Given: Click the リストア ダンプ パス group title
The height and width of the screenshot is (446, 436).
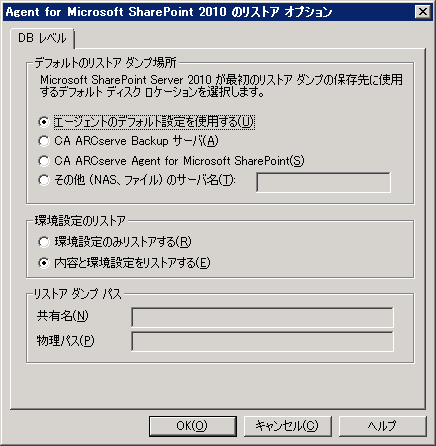Looking at the screenshot, I should pyautogui.click(x=78, y=294).
